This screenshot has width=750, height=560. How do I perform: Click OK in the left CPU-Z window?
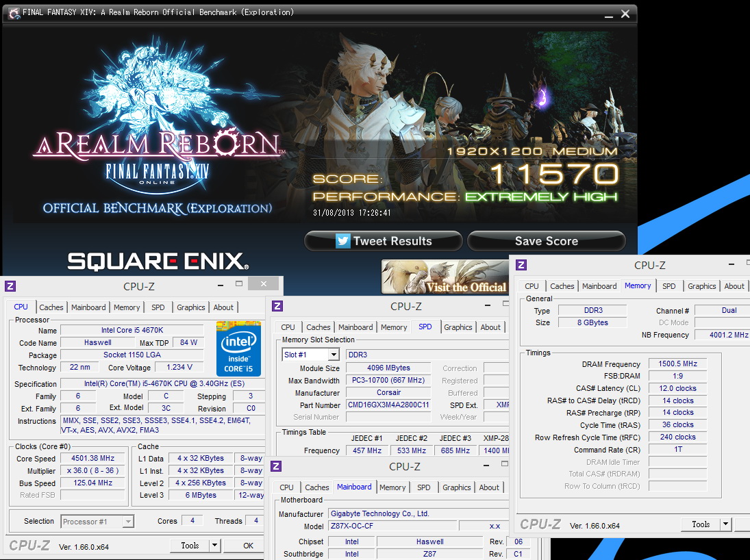coord(248,546)
